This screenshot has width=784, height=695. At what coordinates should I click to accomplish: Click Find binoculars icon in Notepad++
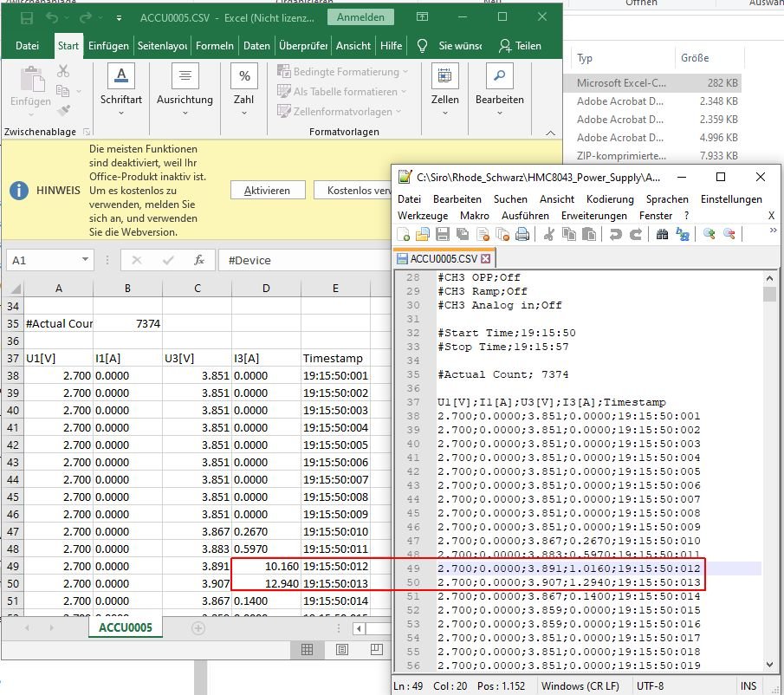coord(662,234)
